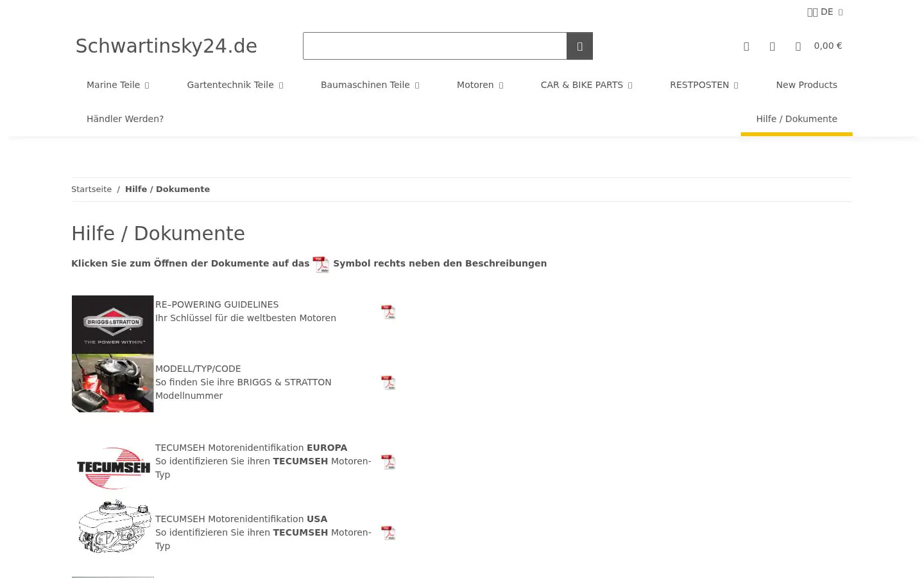Expand CAR & BIKE PARTS dropdown arrow
This screenshot has height=578, width=924.
[x=630, y=85]
